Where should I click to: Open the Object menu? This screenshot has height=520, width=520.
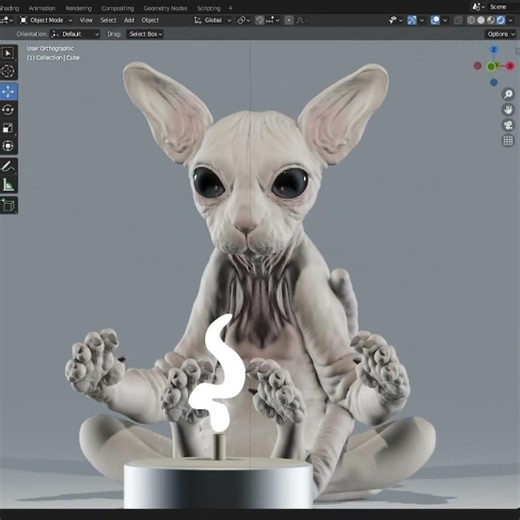coord(150,20)
